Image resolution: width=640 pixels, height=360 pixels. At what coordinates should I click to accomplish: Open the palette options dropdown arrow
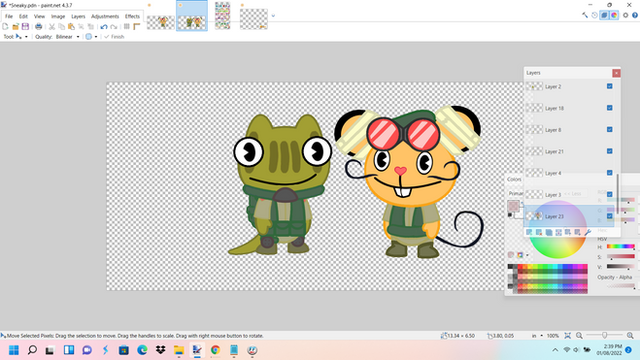pos(527,255)
